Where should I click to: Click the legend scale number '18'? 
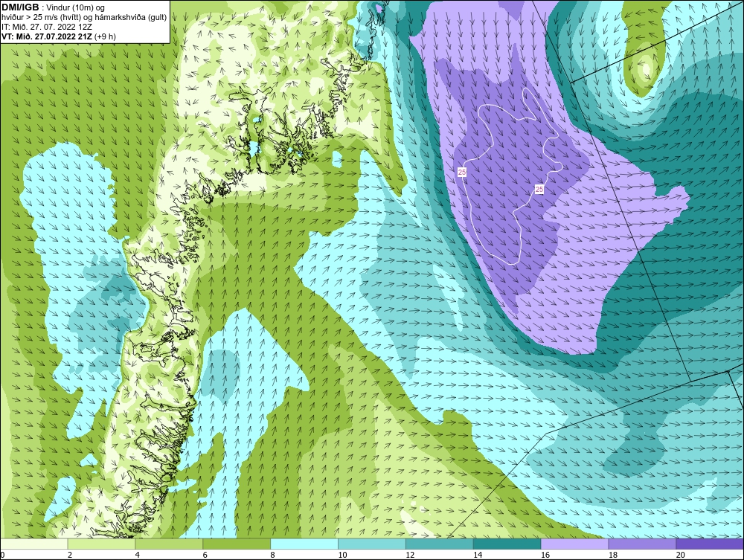[x=613, y=555]
